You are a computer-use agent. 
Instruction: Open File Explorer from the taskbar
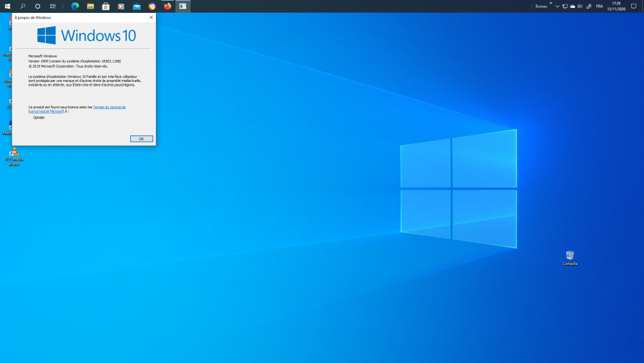pos(91,6)
